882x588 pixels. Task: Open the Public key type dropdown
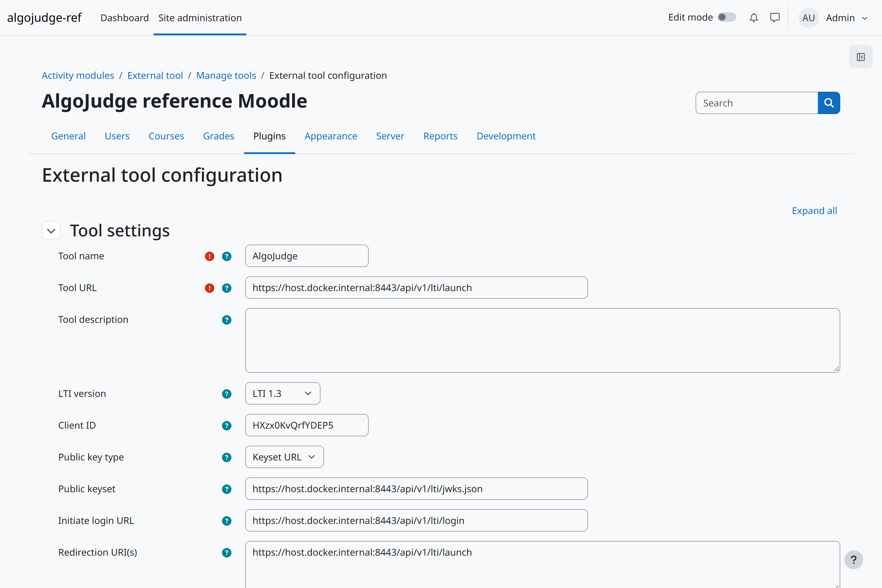point(284,457)
